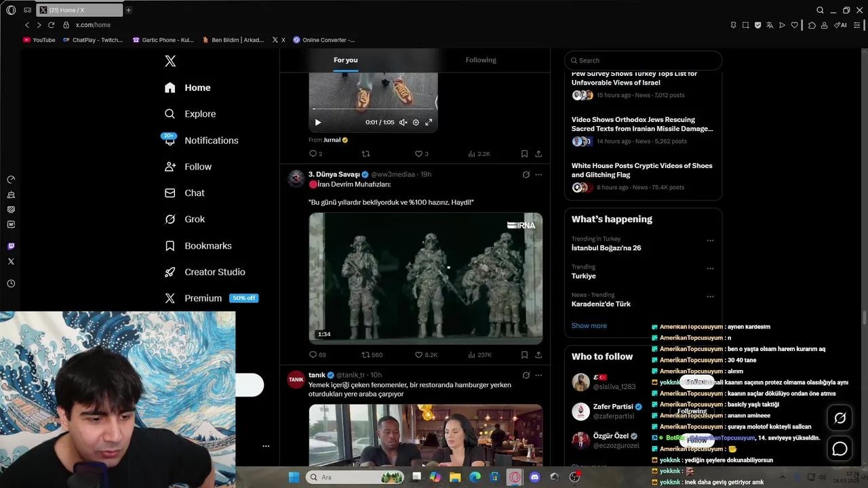
Task: Bookmark the 3. Dünya Savaşı post
Action: (x=524, y=354)
